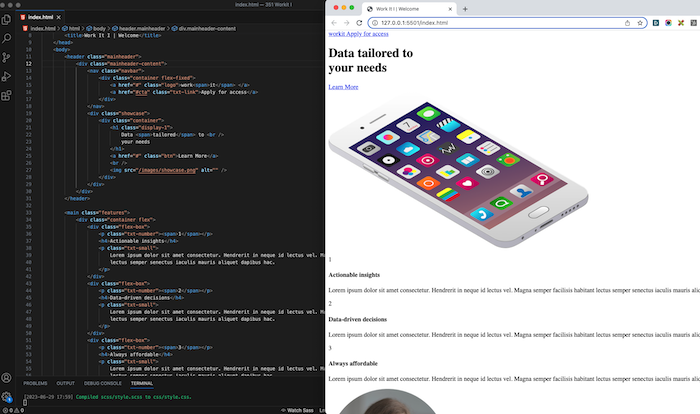
Task: Click line number 12 in editor gutter
Action: click(29, 64)
